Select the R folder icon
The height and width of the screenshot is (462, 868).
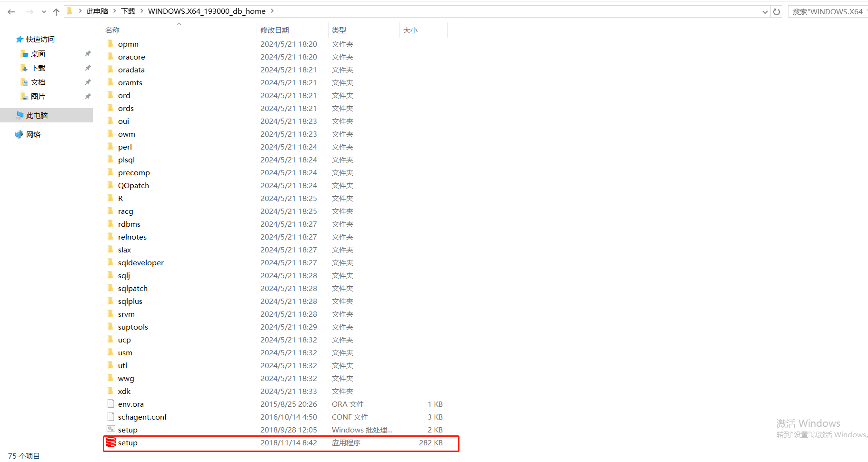(x=110, y=198)
